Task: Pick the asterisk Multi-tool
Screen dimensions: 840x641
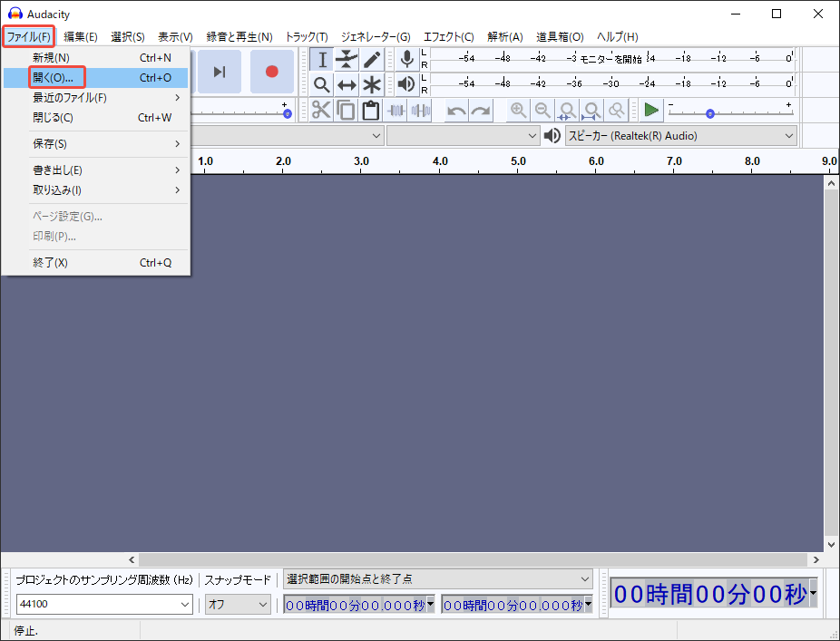Action: [372, 85]
